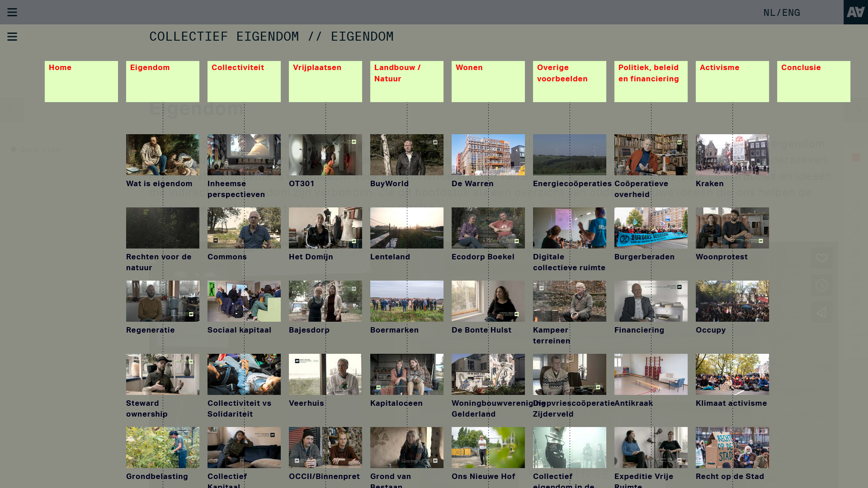Open the Dorpvriescoöperatie Zijderveld thumbnail

point(570,374)
